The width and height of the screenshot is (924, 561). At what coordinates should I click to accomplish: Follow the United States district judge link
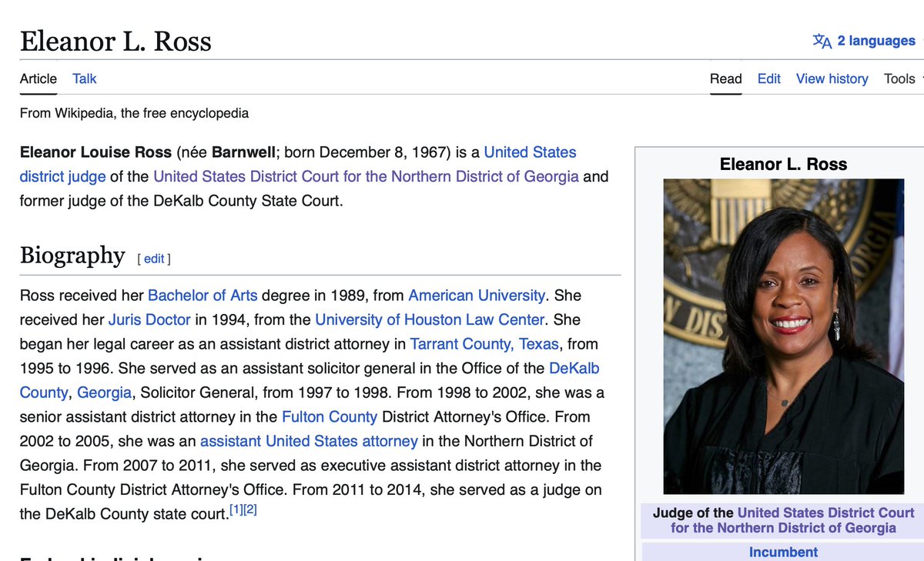pyautogui.click(x=298, y=164)
